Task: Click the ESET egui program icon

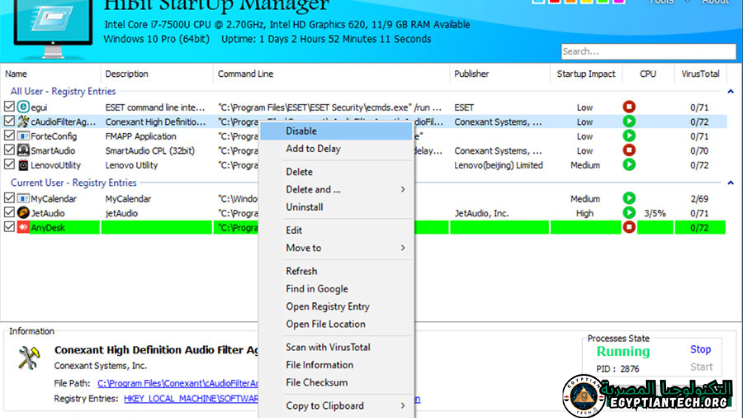Action: (23, 107)
